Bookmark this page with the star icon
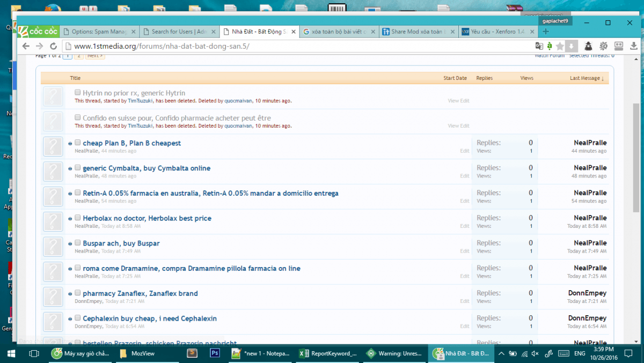This screenshot has height=363, width=644. click(x=560, y=46)
